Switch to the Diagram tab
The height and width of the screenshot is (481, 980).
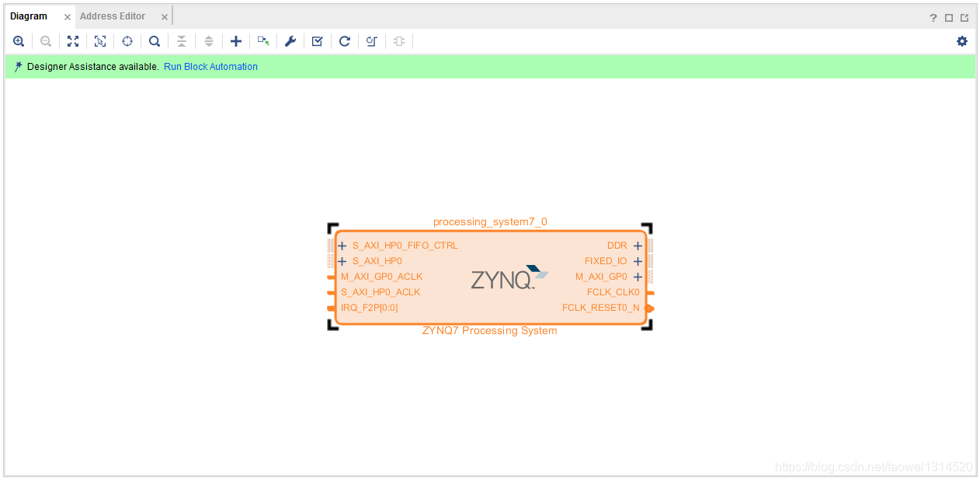click(x=29, y=16)
